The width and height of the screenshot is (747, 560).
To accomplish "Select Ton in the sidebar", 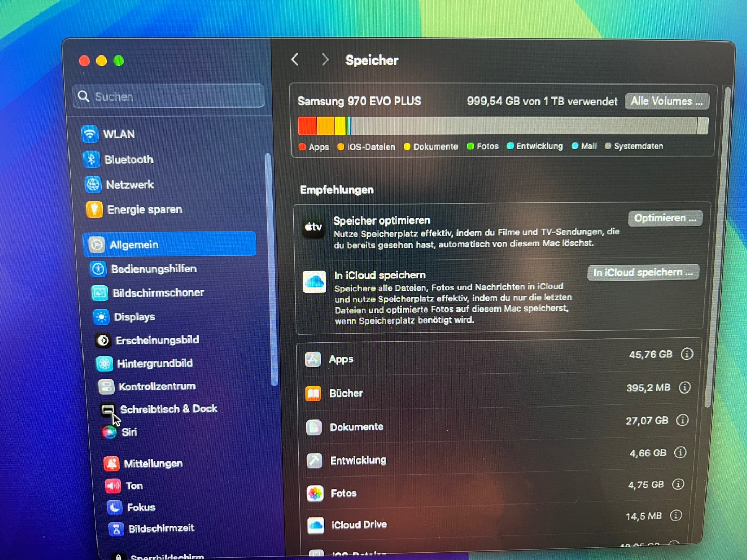I will point(134,486).
